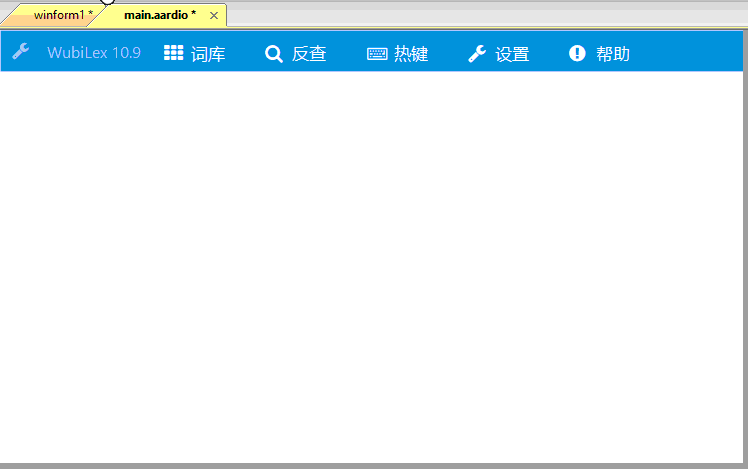Image resolution: width=748 pixels, height=469 pixels.
Task: Open the 热键 hotkeys tab
Action: 397,53
